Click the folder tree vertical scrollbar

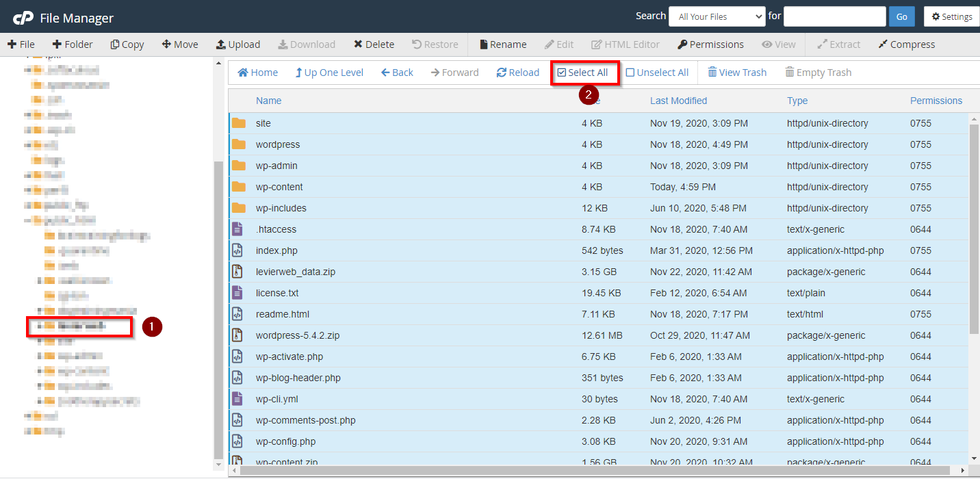[218, 309]
